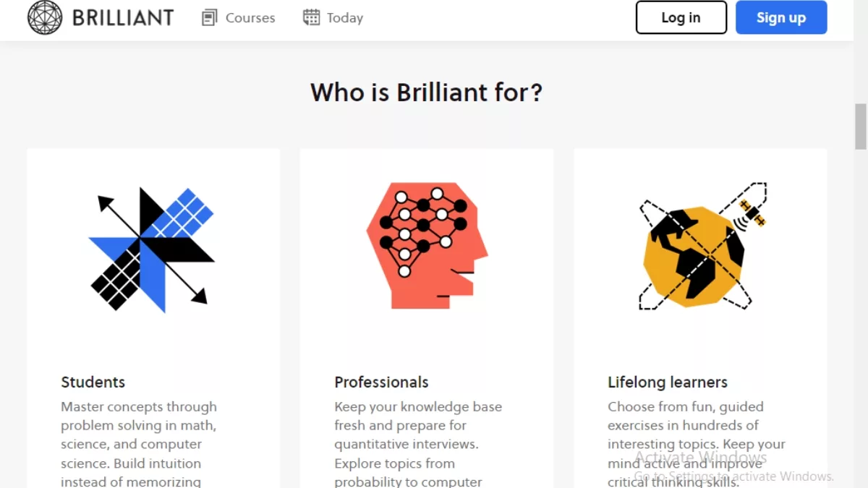Click the page vertical scrollbar thumb
This screenshot has height=488, width=868.
click(861, 127)
